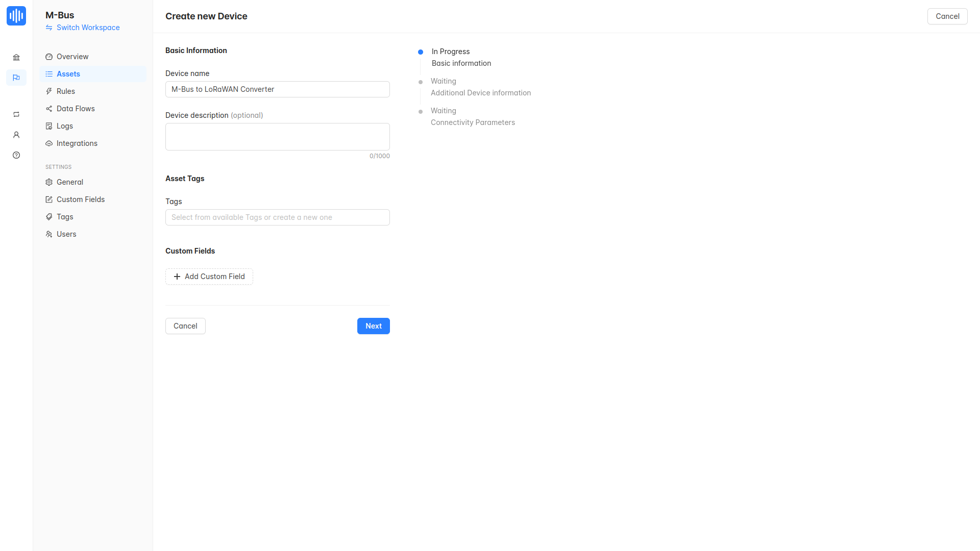Viewport: 980px width, 551px height.
Task: Navigate to Data Flows
Action: point(76,109)
